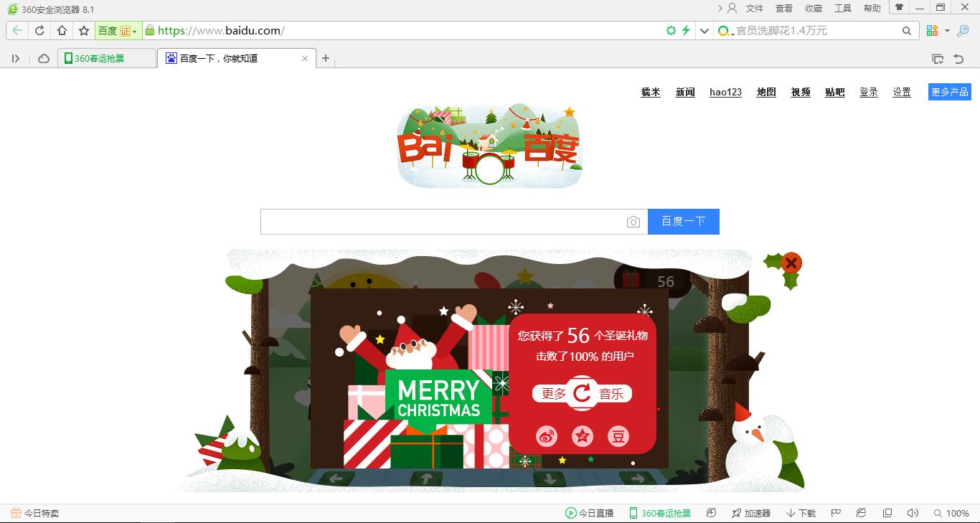Share score via the Douban 豆 icon

[x=618, y=435]
